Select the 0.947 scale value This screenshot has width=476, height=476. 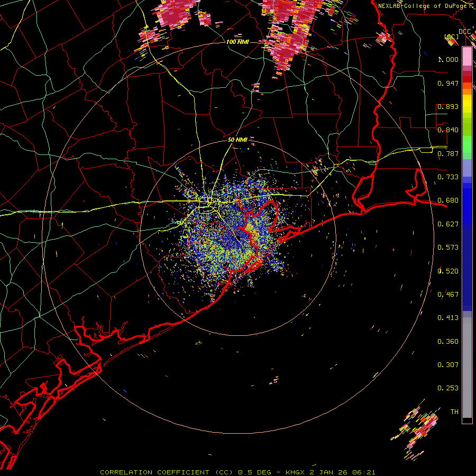pos(448,83)
